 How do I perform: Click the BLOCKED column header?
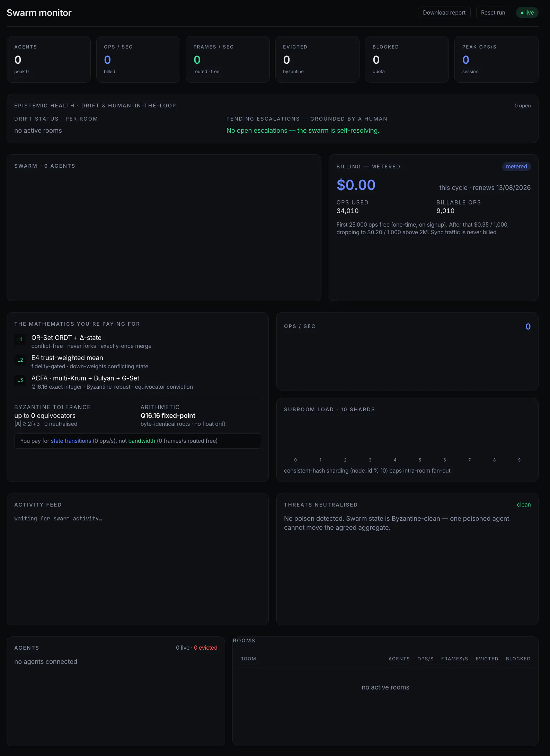[x=518, y=659]
